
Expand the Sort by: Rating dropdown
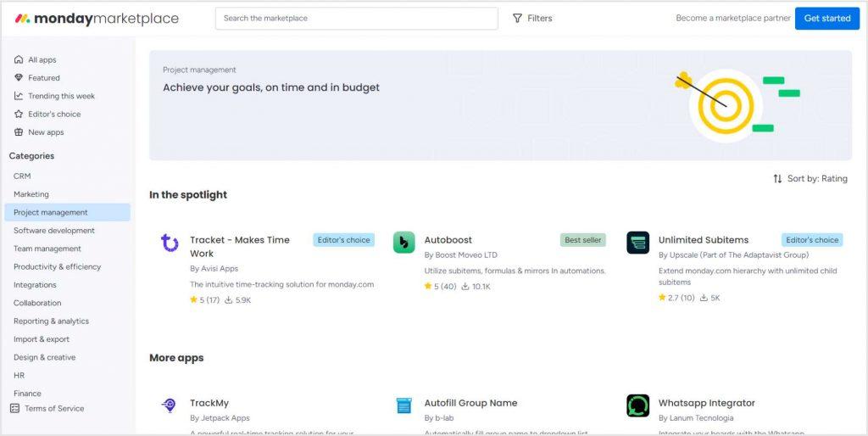(810, 178)
